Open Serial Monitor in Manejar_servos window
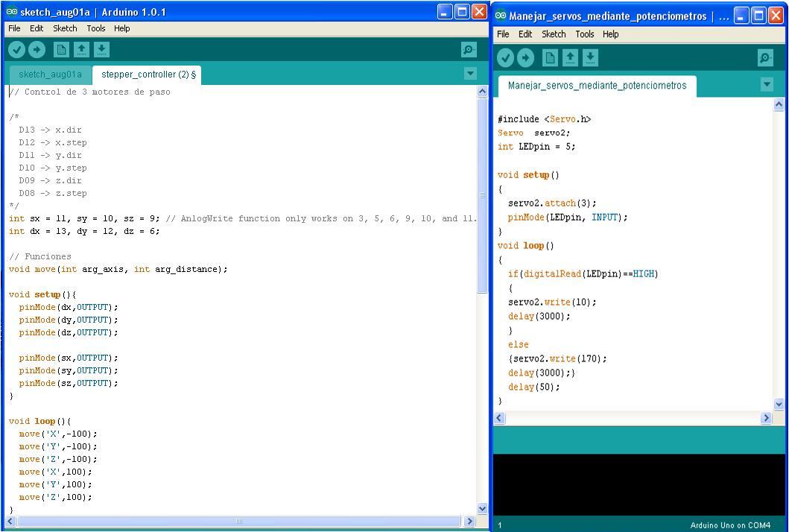The image size is (789, 532). [765, 58]
